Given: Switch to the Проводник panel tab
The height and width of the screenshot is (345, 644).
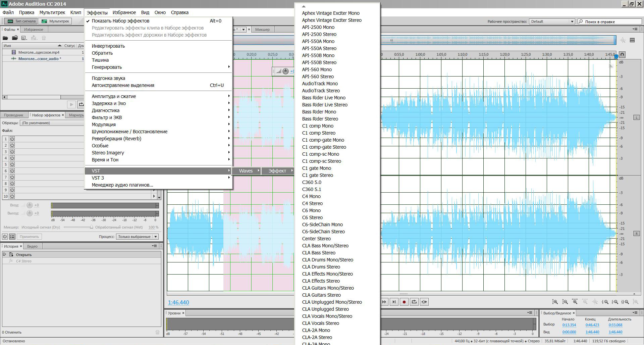Looking at the screenshot, I should coord(13,115).
